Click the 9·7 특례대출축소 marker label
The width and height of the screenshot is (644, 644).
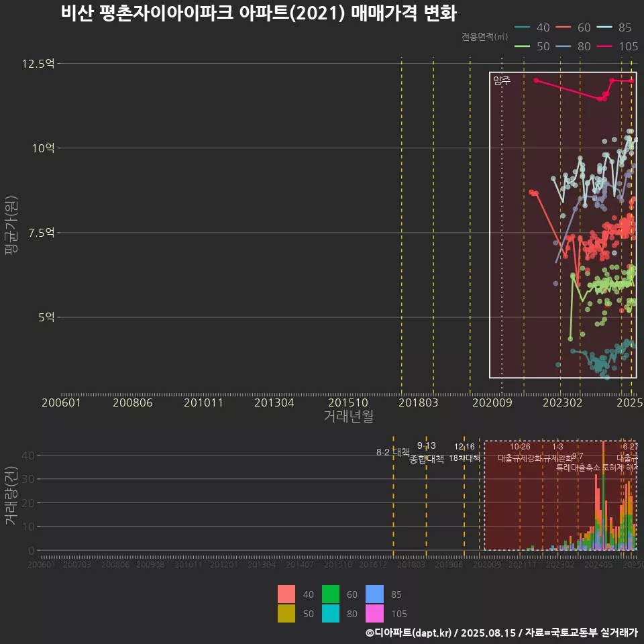click(578, 462)
